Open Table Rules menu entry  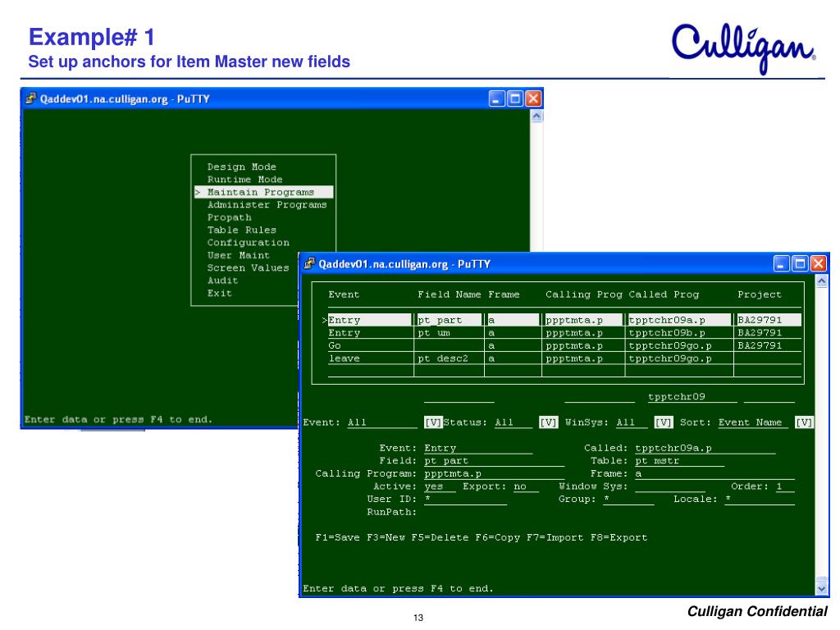click(x=242, y=230)
